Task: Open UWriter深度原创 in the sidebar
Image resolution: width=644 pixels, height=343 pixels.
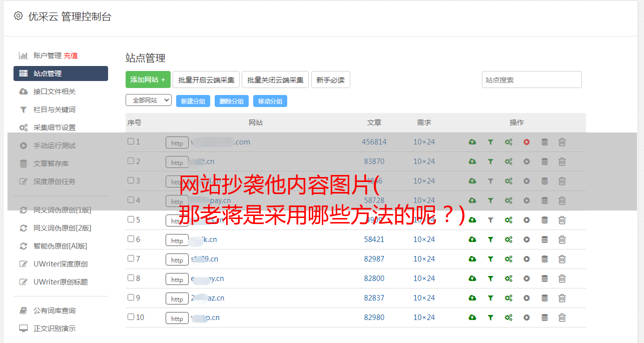Action: tap(61, 264)
